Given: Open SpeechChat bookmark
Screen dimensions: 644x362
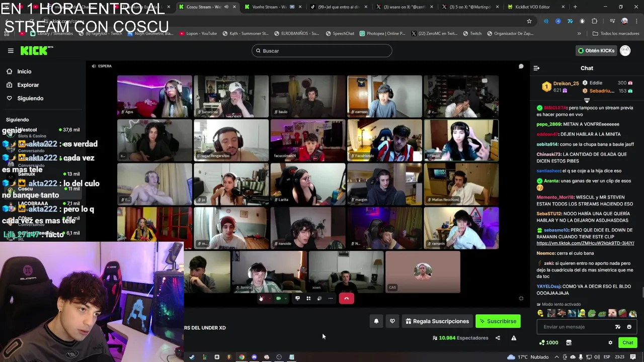Looking at the screenshot, I should point(340,34).
